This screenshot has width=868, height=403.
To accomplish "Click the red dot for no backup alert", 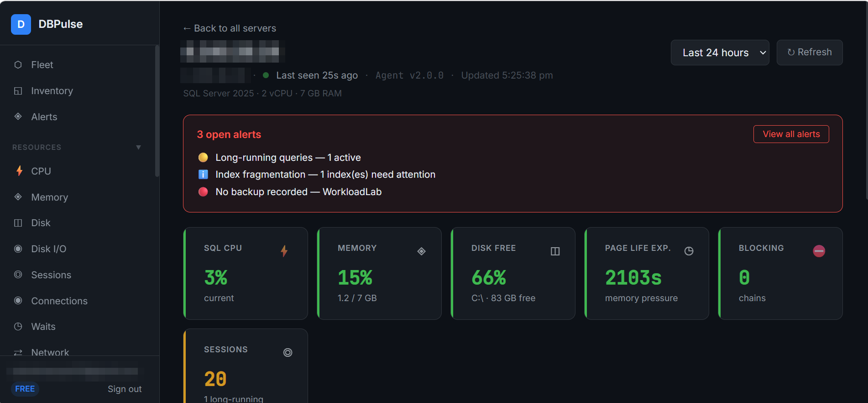I will pos(203,192).
